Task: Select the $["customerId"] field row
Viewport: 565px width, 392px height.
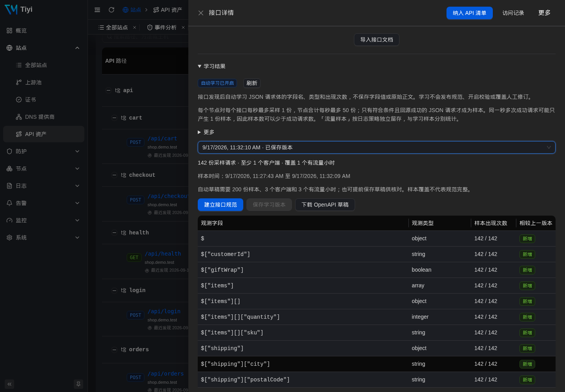Action: click(377, 254)
